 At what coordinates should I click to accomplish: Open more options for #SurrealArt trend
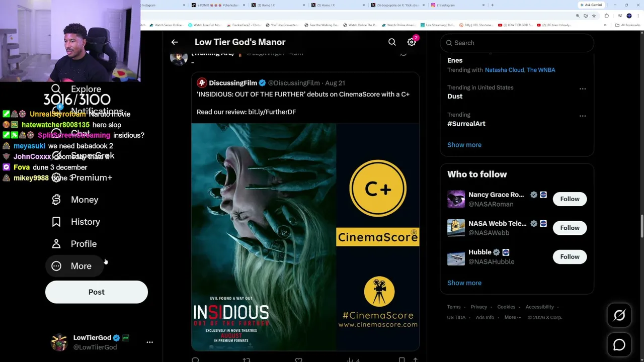(583, 116)
